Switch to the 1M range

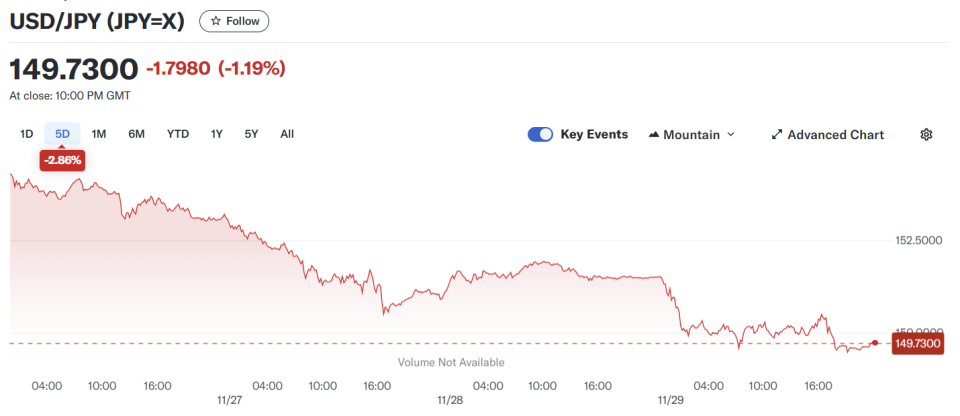[x=99, y=134]
